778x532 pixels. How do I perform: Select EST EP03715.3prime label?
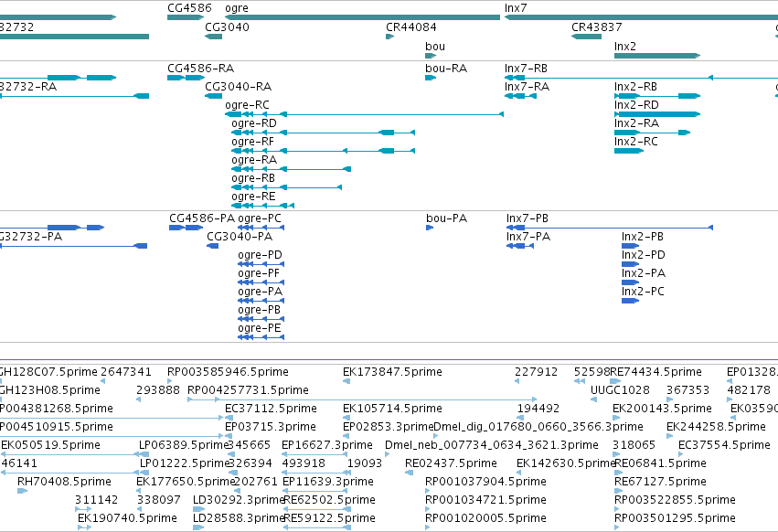click(x=271, y=427)
